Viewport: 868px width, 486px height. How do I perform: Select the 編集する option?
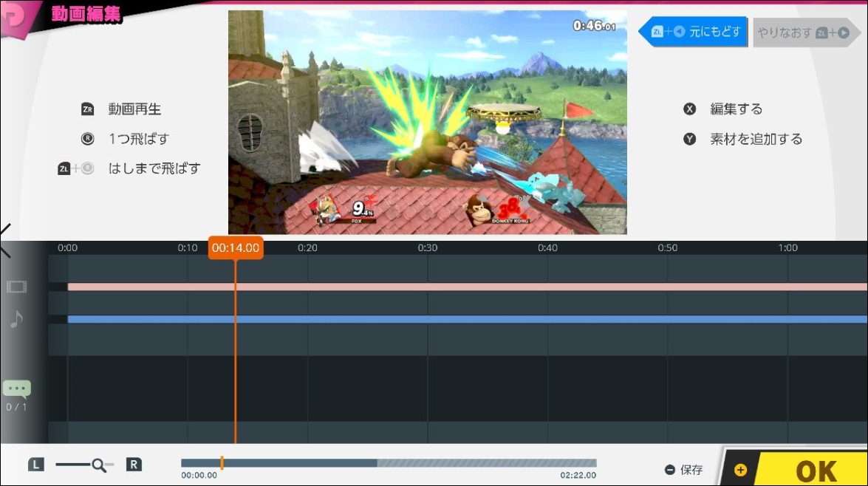[737, 109]
